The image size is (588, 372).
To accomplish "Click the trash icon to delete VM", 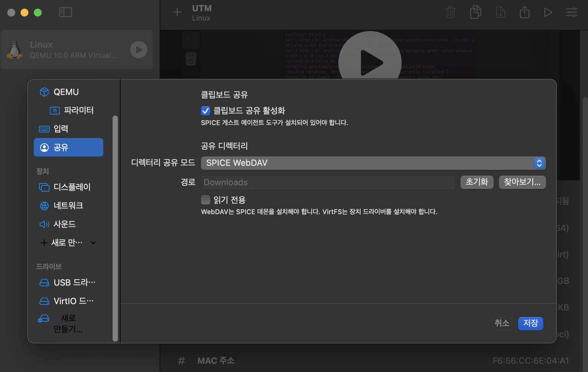I will (450, 12).
